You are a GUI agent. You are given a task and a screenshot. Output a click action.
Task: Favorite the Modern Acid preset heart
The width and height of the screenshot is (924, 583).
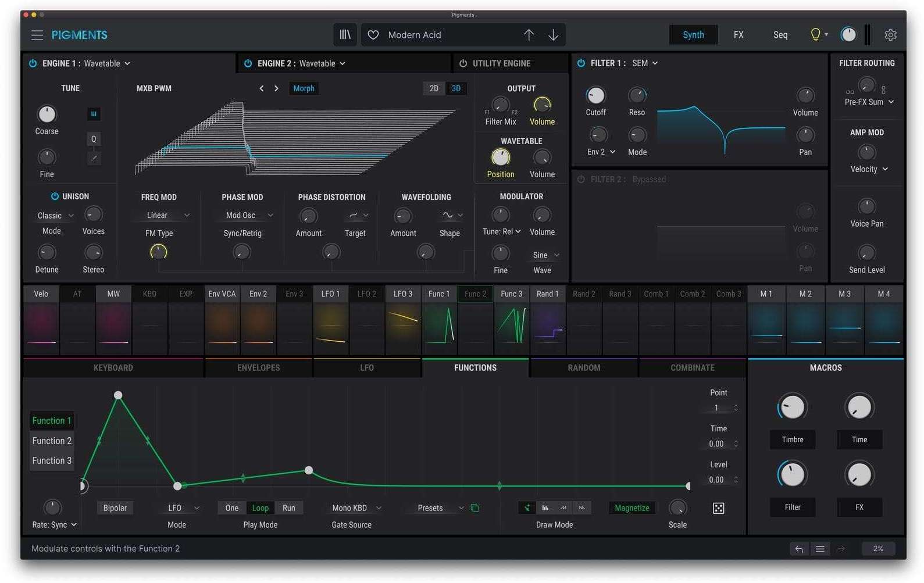(373, 35)
